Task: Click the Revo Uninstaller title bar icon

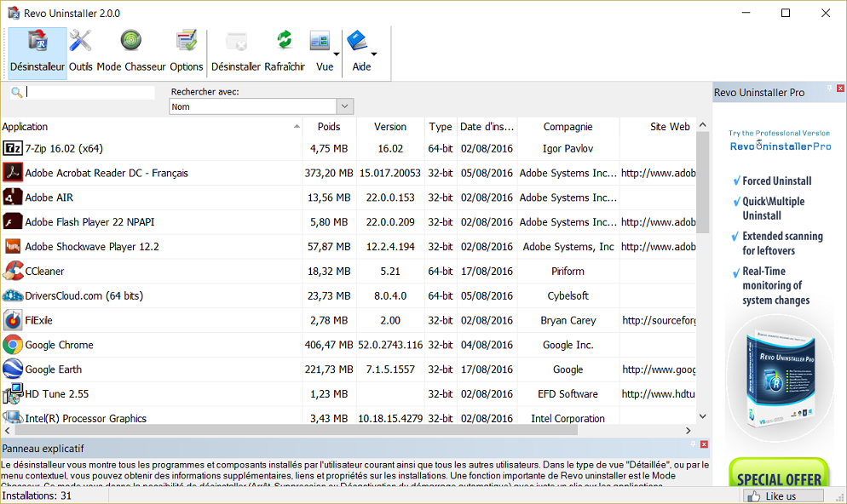Action: click(13, 13)
